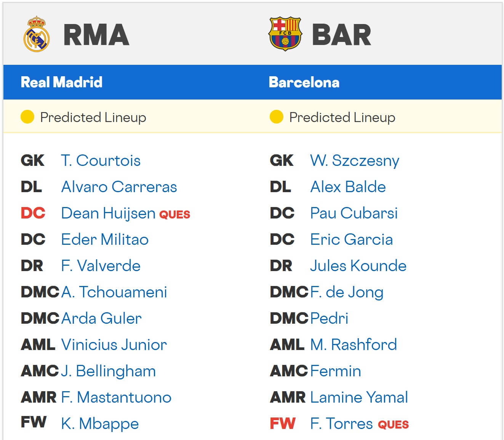Select W. Szczesny in Barcelona's lineup
This screenshot has width=504, height=440.
click(x=355, y=161)
